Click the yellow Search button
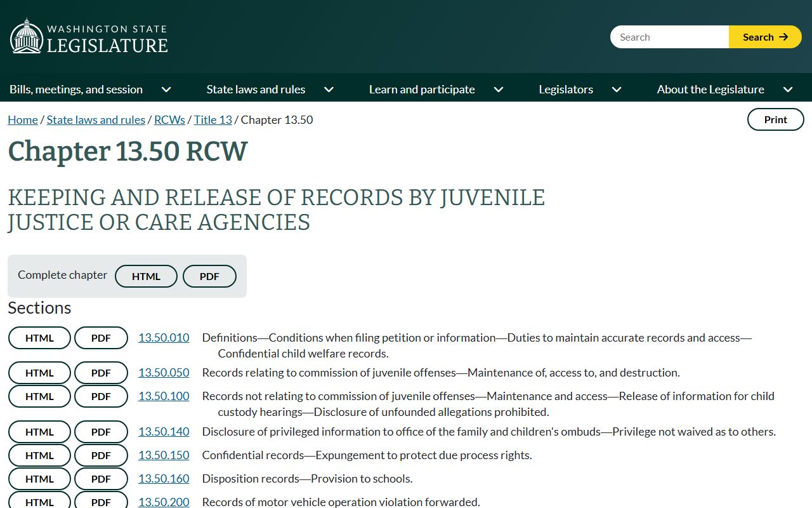Viewport: 812px width, 508px height. coord(765,37)
